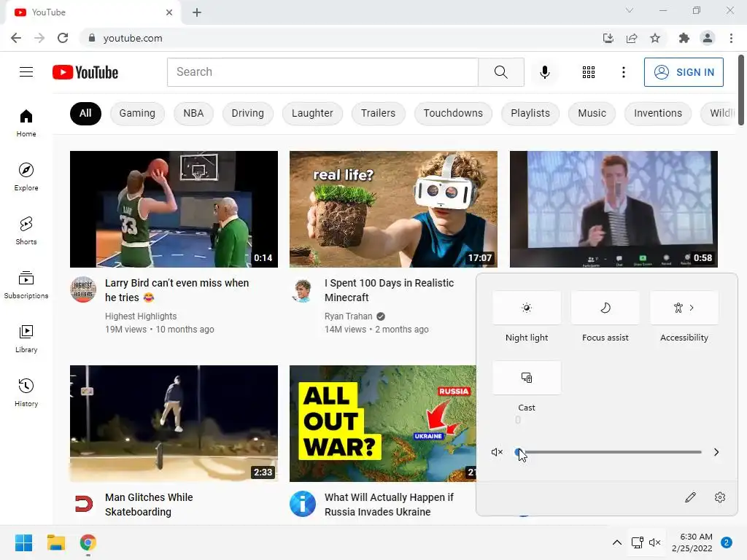Start voice search with microphone icon

point(544,72)
